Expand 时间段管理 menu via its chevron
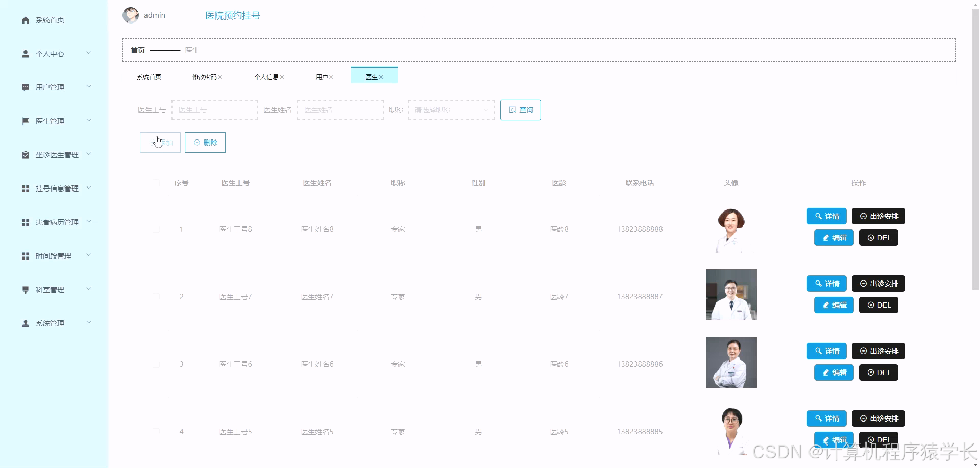This screenshot has width=980, height=468. (x=89, y=255)
